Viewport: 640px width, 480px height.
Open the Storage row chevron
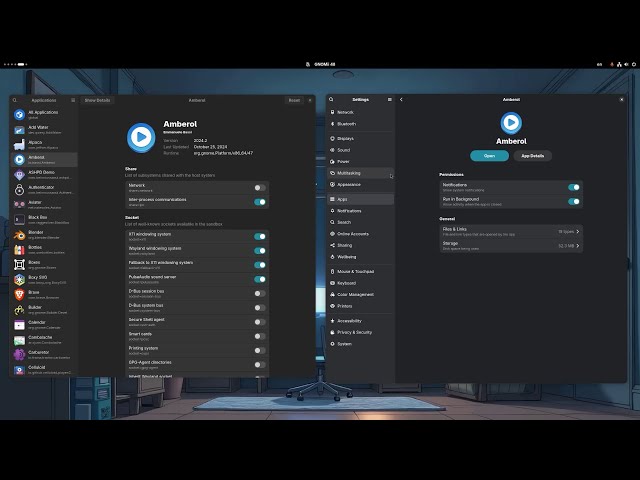578,246
